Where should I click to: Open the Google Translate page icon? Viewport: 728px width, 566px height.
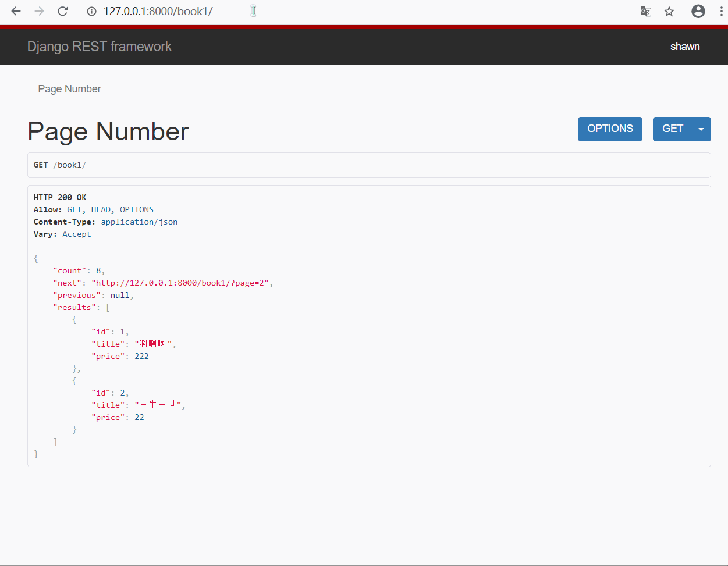(x=645, y=12)
